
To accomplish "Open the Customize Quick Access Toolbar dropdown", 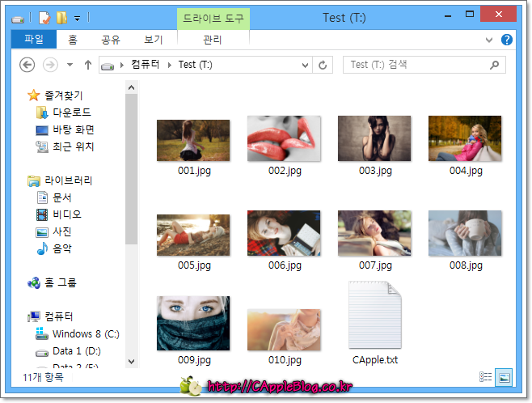I will pyautogui.click(x=78, y=19).
